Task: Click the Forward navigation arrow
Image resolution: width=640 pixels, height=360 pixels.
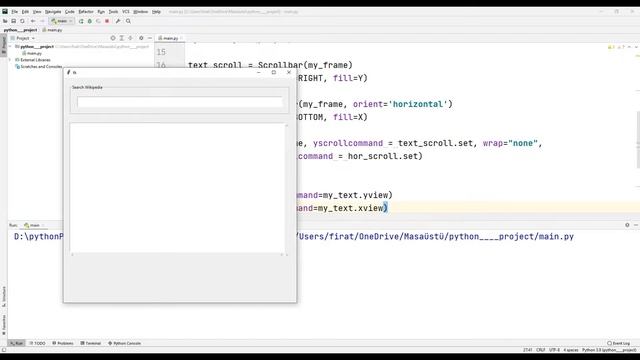Action: pyautogui.click(x=42, y=21)
